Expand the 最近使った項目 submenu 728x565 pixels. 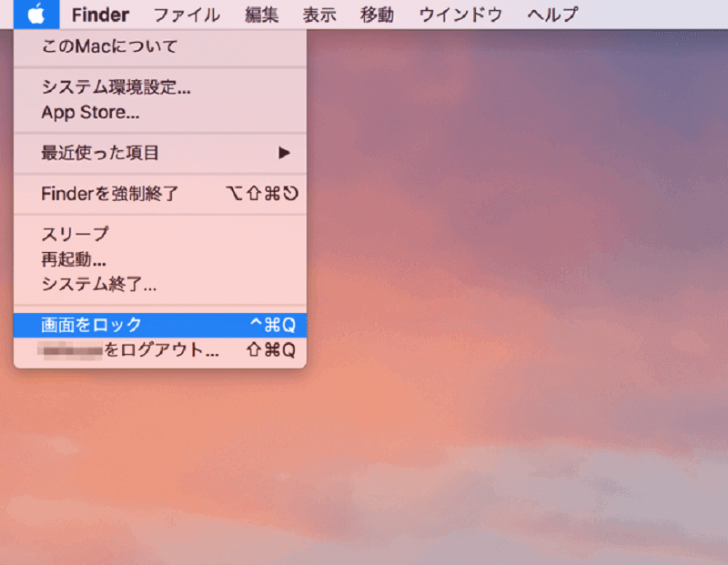coord(160,153)
